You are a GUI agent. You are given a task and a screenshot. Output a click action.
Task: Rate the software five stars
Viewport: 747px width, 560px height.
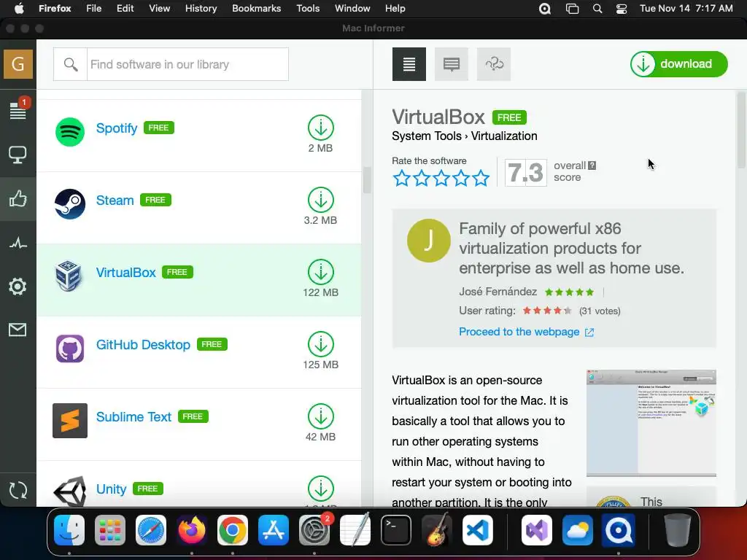coord(481,178)
